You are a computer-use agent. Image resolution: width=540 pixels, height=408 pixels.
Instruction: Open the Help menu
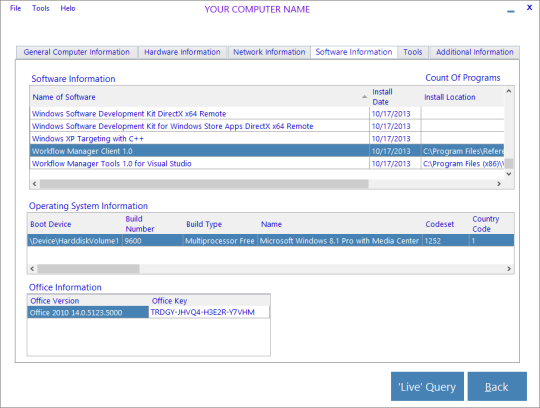click(x=68, y=8)
